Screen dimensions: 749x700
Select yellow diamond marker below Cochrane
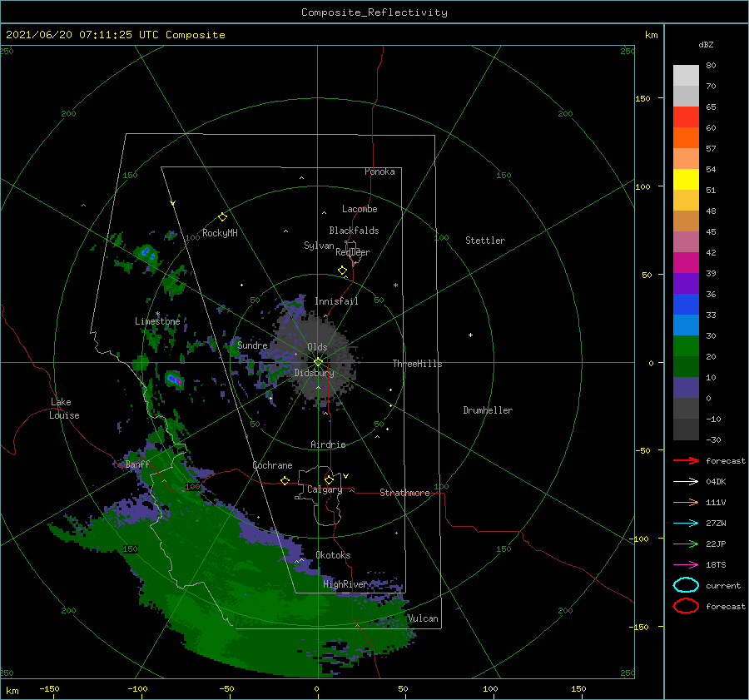pyautogui.click(x=285, y=480)
